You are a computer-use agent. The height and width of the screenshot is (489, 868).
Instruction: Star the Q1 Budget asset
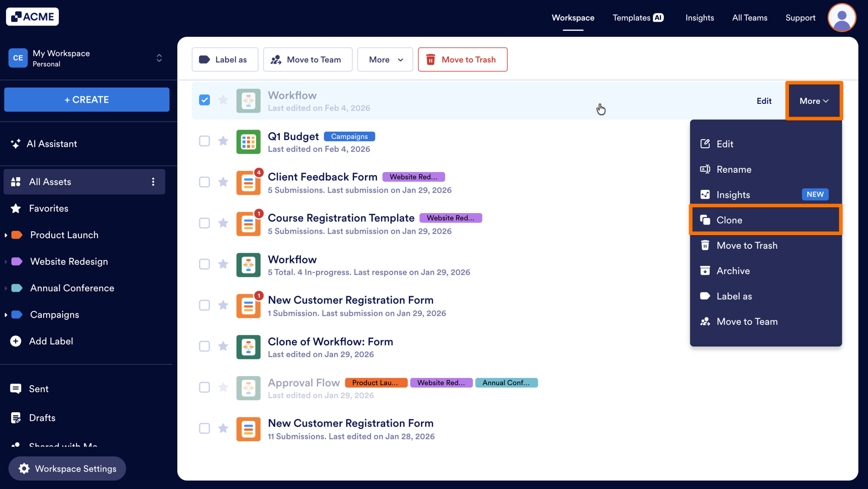[223, 141]
